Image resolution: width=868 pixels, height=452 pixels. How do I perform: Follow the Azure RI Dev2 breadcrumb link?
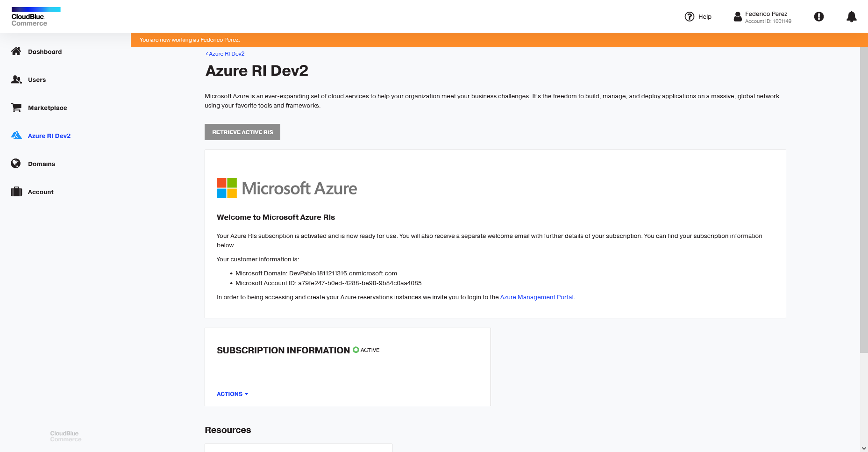226,54
